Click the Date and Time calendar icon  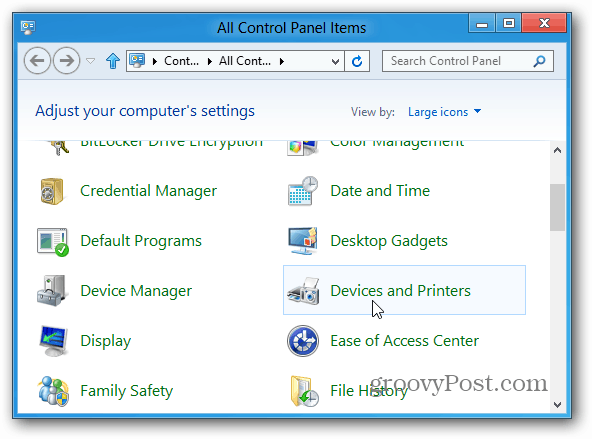302,191
